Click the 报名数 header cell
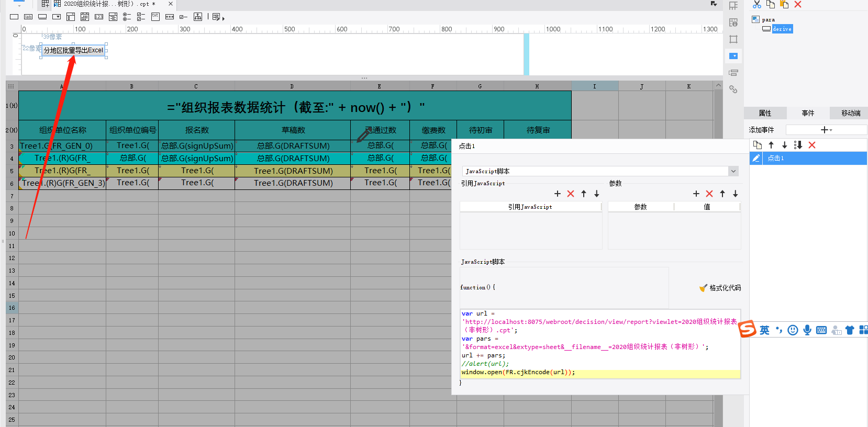Viewport: 868px width, 427px height. (197, 130)
